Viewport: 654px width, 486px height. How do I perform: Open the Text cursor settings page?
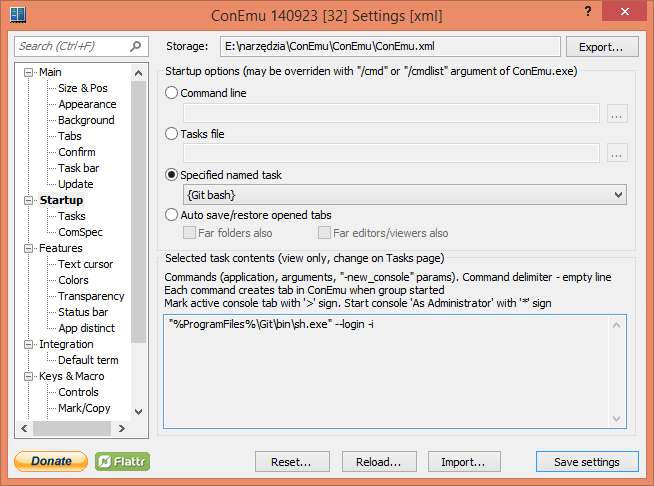86,264
